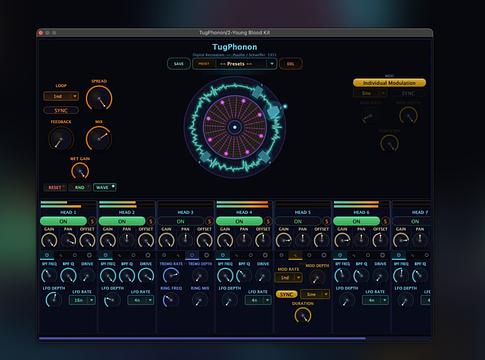The width and height of the screenshot is (485, 360).
Task: Open the LOOP length dropdown
Action: (x=61, y=96)
